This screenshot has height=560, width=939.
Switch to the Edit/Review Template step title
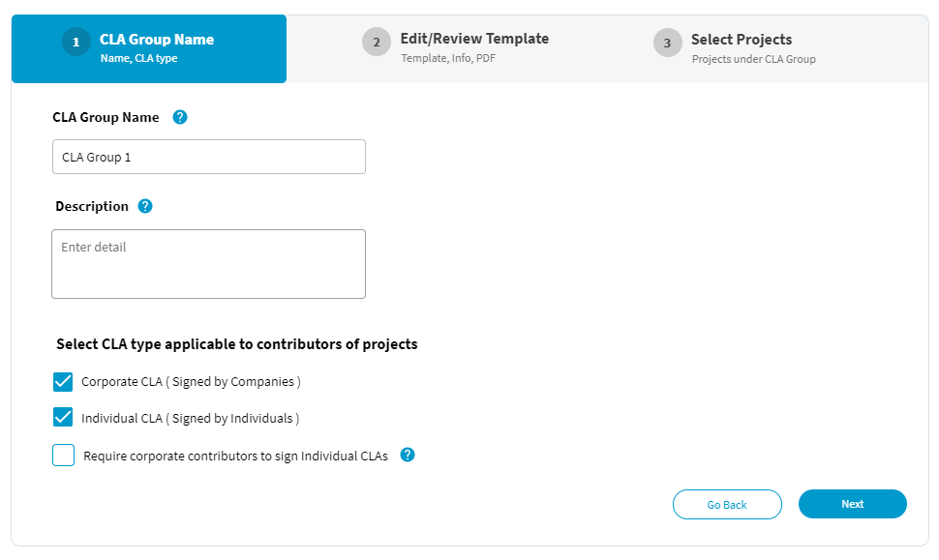[x=474, y=39]
